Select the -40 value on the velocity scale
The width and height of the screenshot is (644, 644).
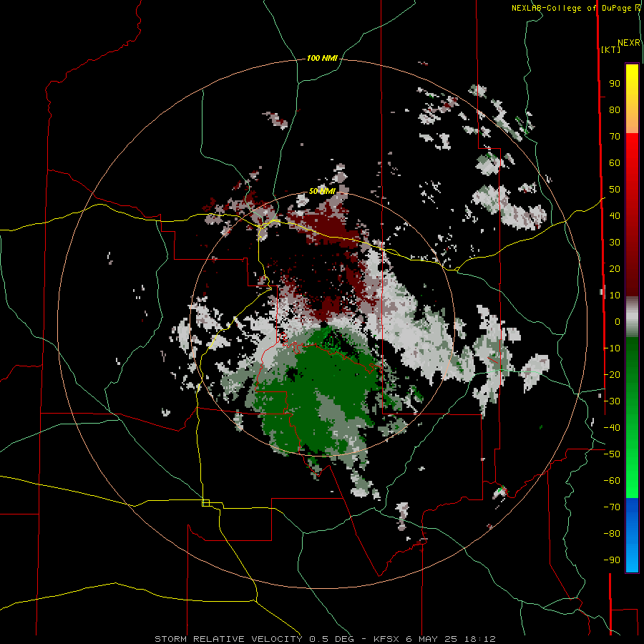[x=612, y=428]
